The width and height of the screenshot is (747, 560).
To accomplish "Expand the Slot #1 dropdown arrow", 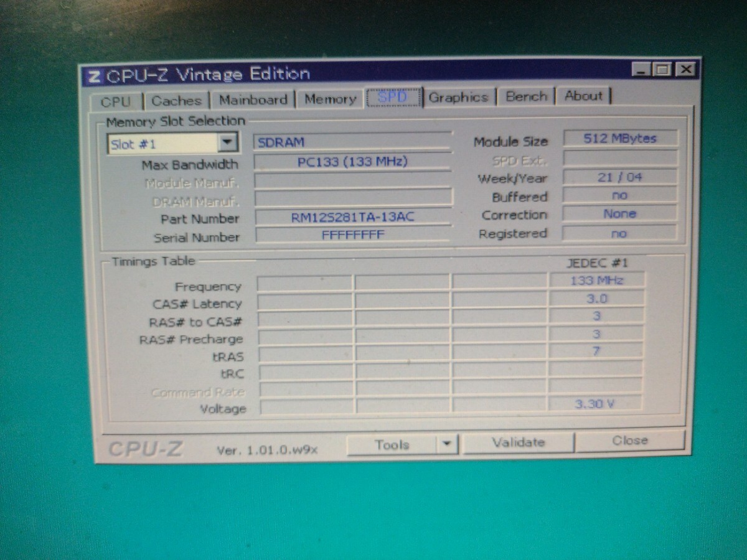I will pyautogui.click(x=227, y=143).
